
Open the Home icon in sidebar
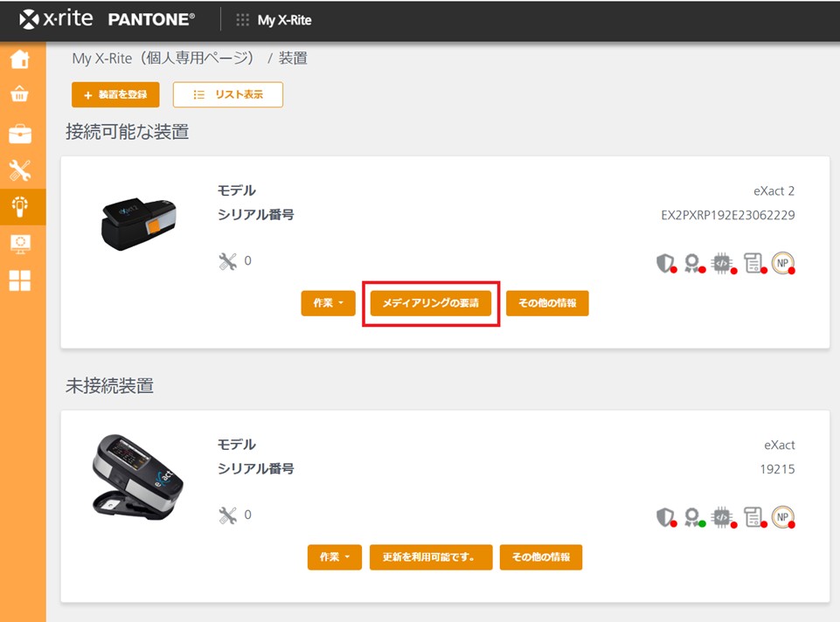tap(20, 59)
